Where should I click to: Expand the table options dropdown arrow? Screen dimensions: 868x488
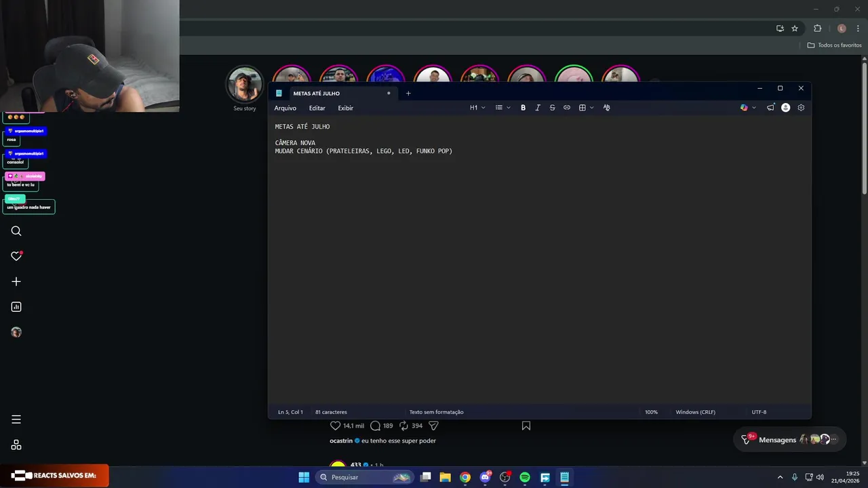(x=591, y=108)
